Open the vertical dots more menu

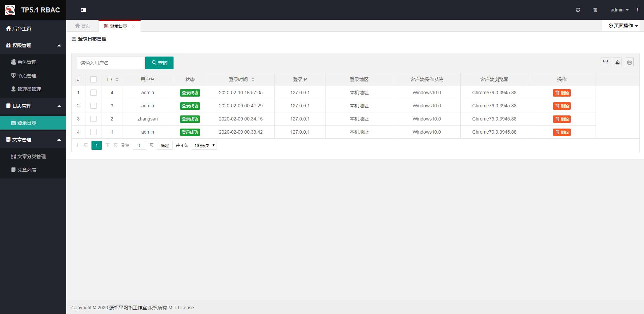(x=637, y=10)
